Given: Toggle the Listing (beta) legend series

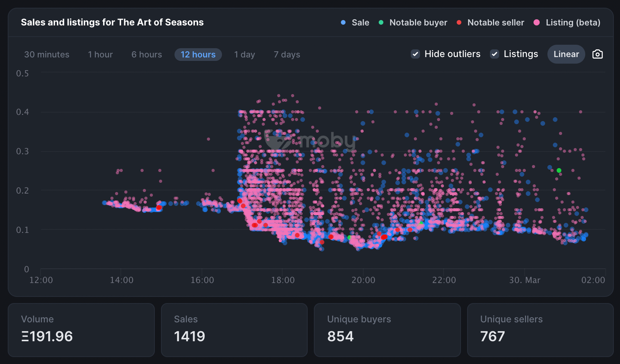Looking at the screenshot, I should coord(567,22).
